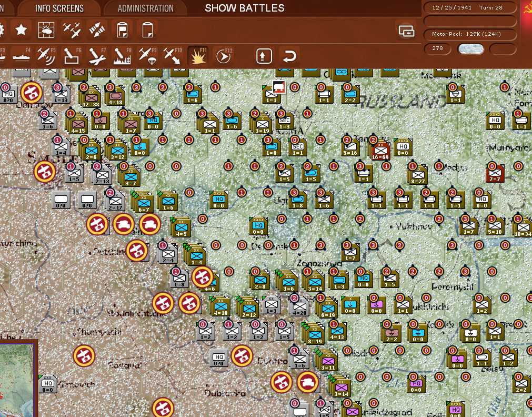Click the Motor Pool 129K display button
This screenshot has height=417, width=532.
pos(469,34)
